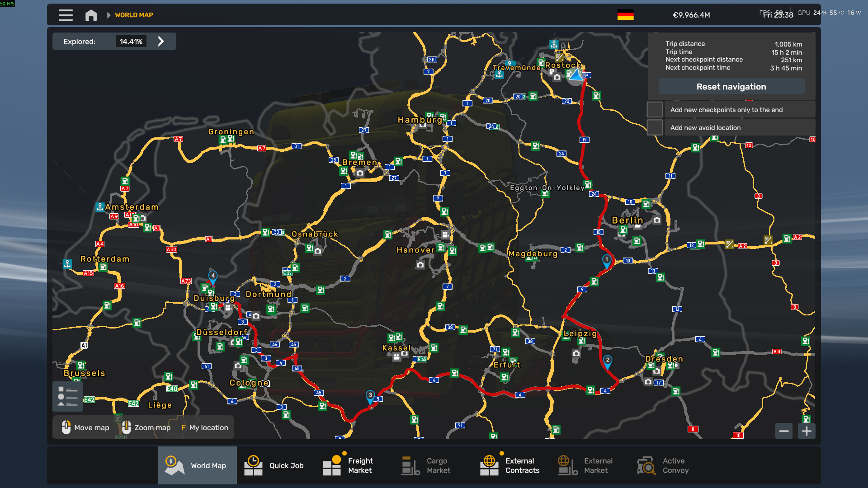Click the camera viewpoint icon below Leipzig
The image size is (868, 488).
[x=576, y=353]
